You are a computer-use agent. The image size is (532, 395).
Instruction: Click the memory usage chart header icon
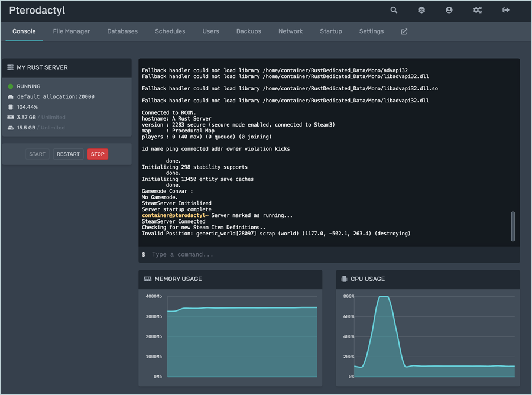tap(147, 279)
